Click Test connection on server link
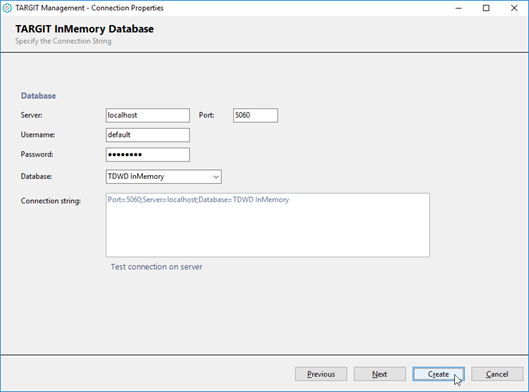 pos(157,267)
